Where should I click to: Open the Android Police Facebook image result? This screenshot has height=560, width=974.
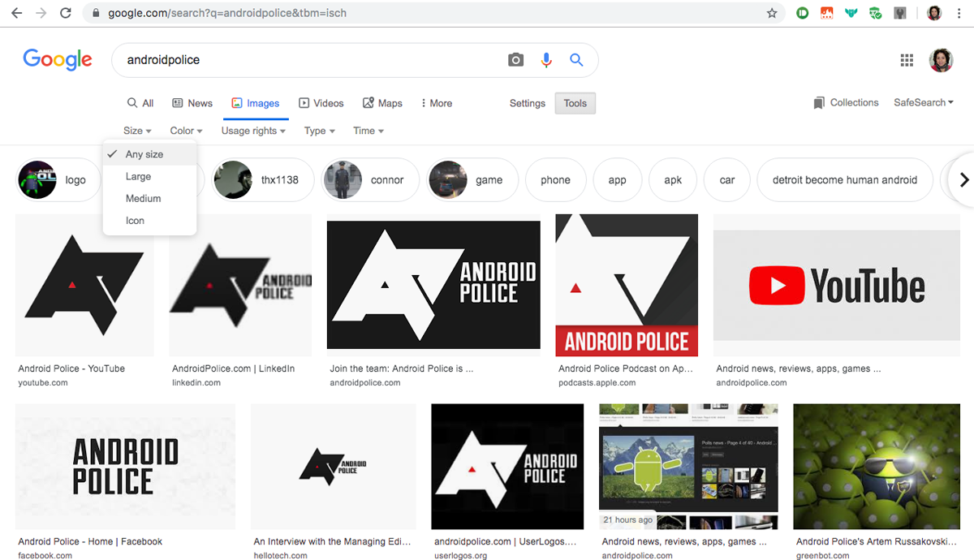point(126,467)
